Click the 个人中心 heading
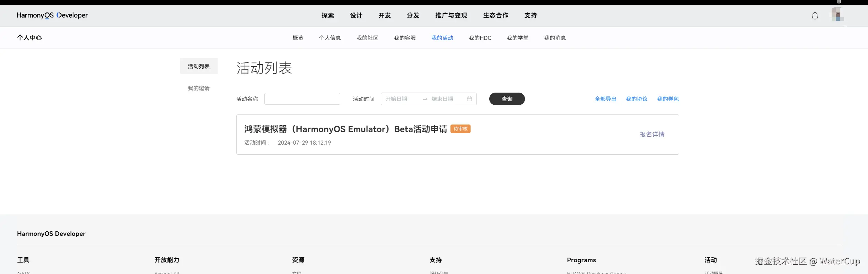Viewport: 868px width, 274px height. (x=29, y=37)
